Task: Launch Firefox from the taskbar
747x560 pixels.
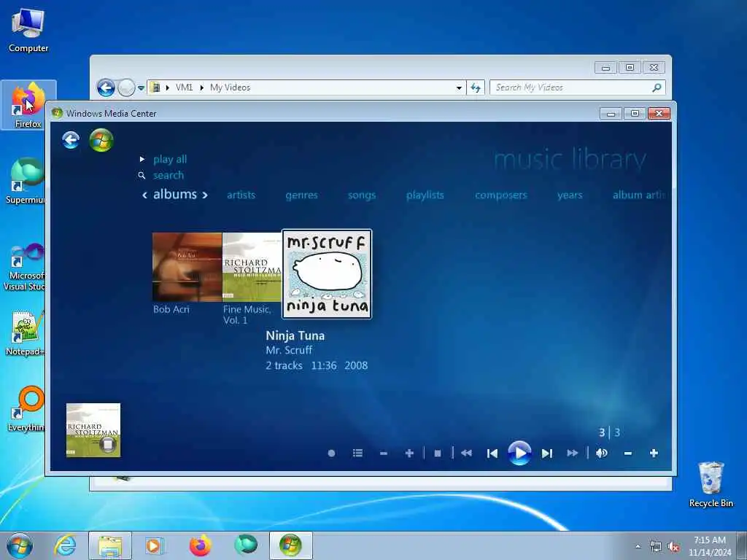Action: click(200, 545)
